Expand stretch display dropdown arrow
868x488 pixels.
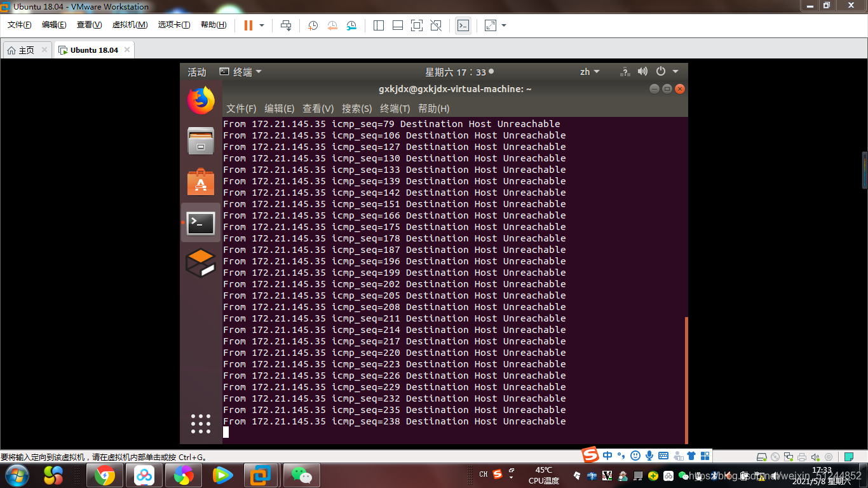pyautogui.click(x=504, y=25)
